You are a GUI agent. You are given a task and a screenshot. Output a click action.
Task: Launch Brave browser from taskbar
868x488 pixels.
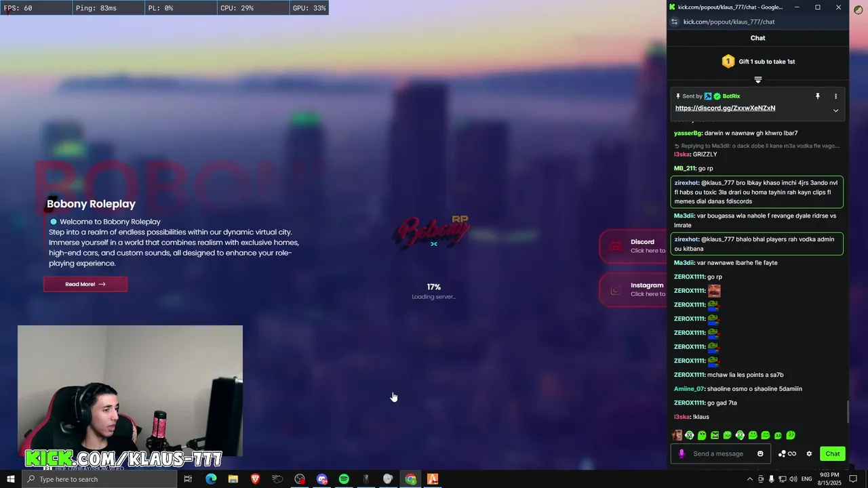[255, 479]
